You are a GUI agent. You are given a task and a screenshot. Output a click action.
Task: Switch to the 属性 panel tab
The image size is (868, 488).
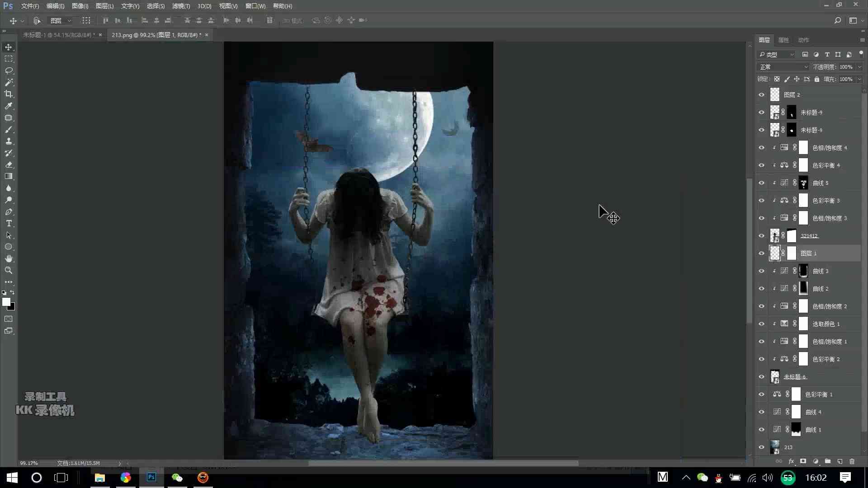pos(783,40)
